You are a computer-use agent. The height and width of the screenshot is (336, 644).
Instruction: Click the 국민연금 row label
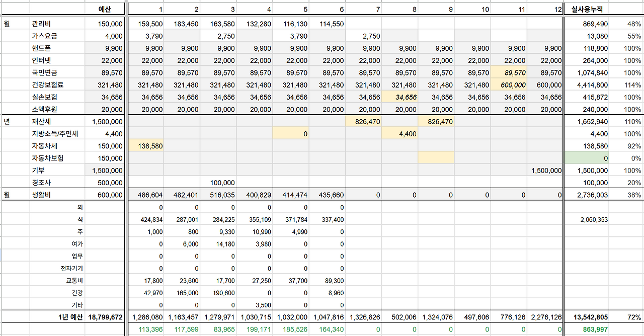coord(43,73)
